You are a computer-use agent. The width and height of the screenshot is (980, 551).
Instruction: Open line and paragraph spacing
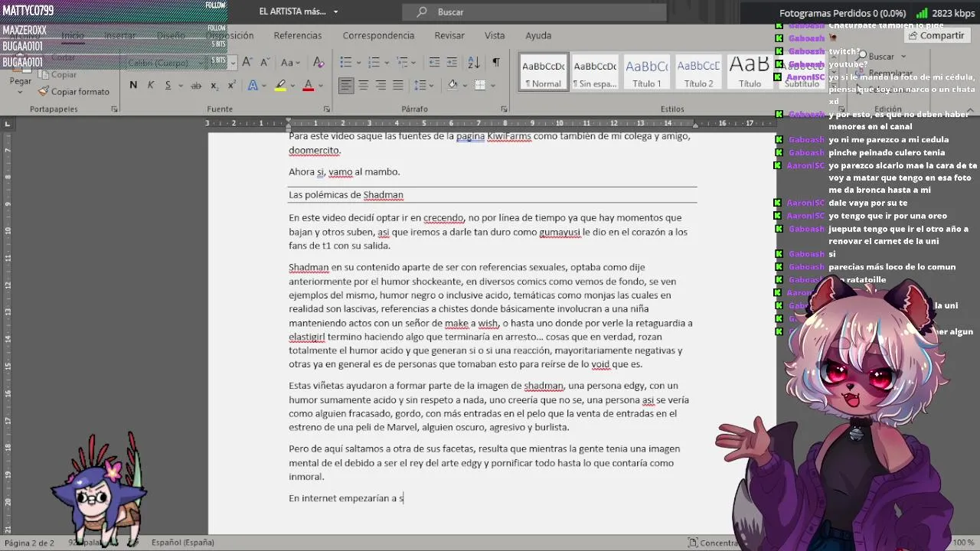pos(421,85)
